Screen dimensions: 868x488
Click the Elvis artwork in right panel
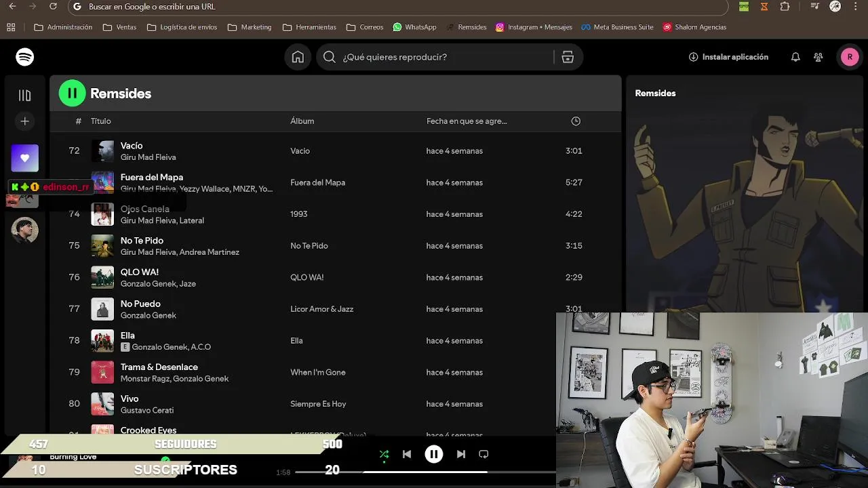click(746, 210)
